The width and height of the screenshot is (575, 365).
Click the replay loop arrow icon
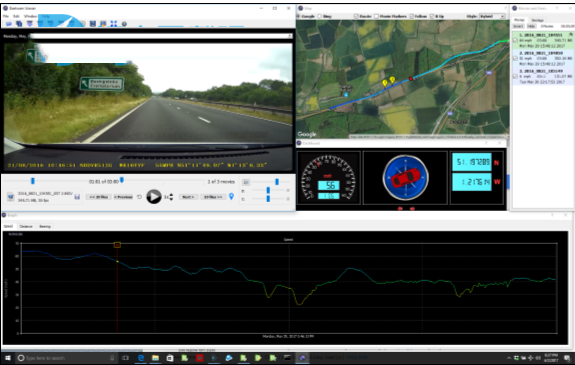pos(139,197)
